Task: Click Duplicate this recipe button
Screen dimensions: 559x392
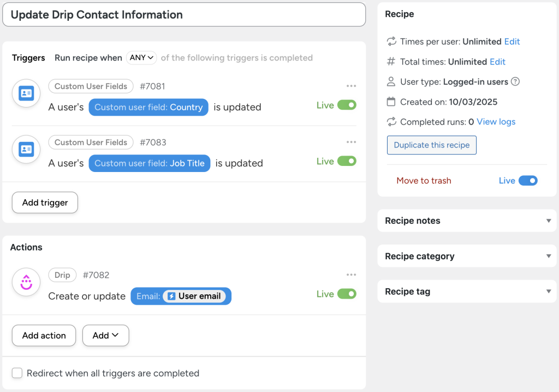Action: point(431,145)
